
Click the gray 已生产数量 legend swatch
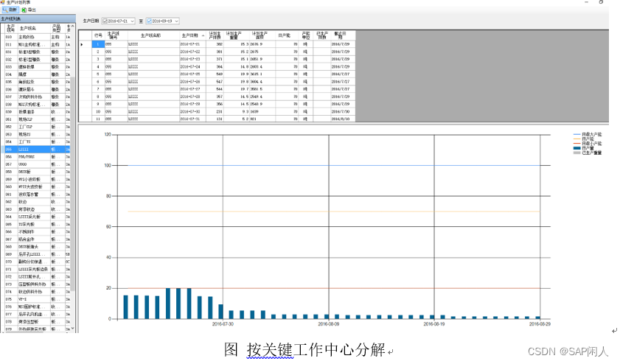coord(577,153)
